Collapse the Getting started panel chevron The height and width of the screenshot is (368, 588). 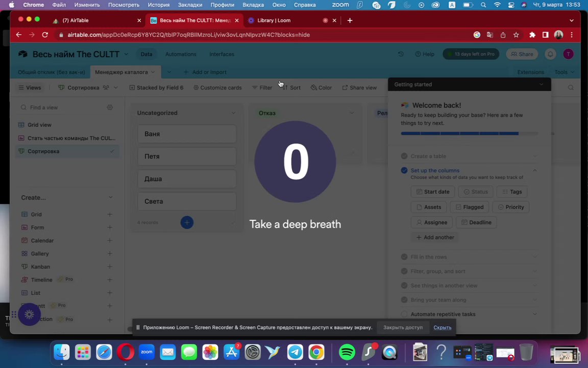point(541,84)
